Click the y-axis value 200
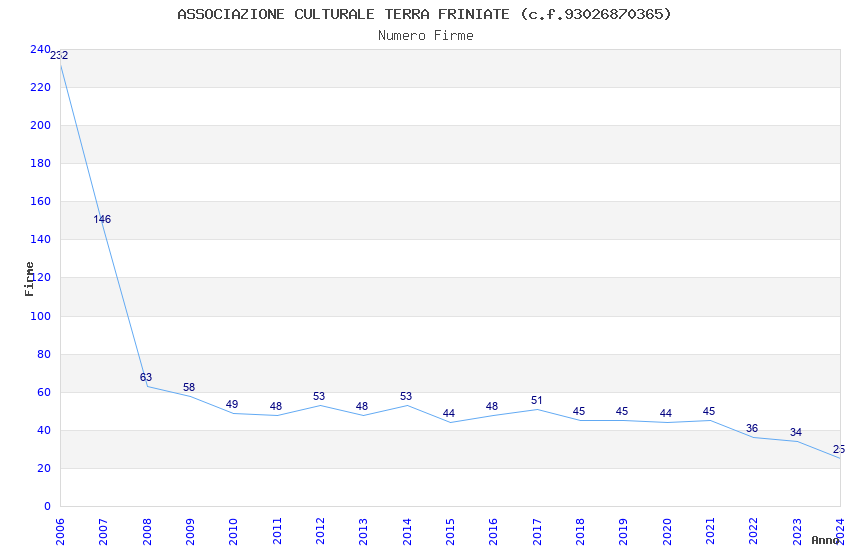The width and height of the screenshot is (850, 550). coord(40,125)
